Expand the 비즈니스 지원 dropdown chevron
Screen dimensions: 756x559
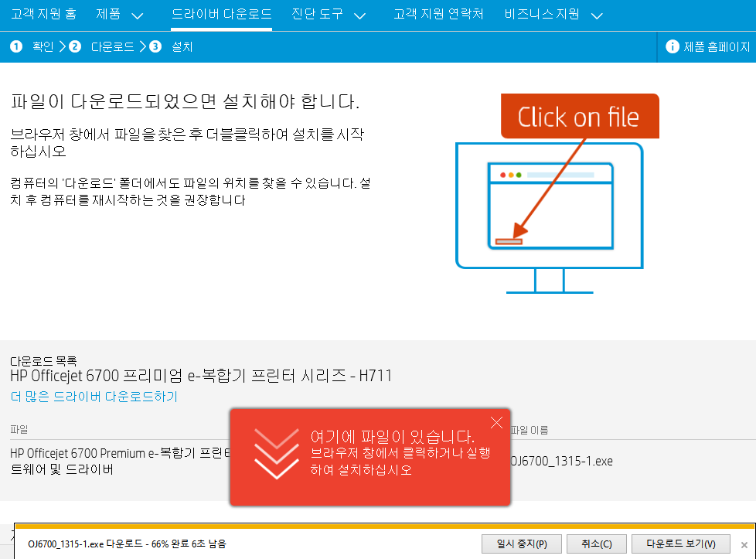597,16
